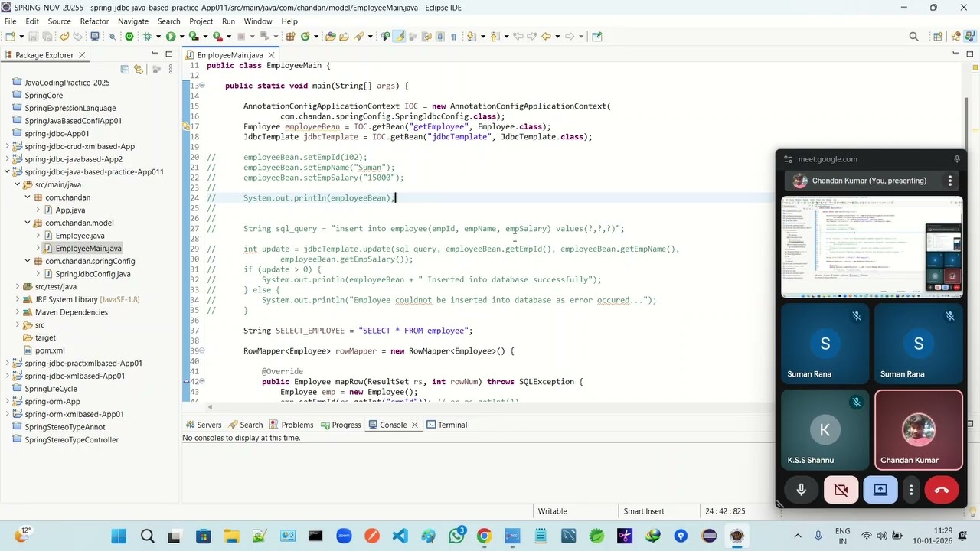
Task: Click the Save toolbar icon
Action: point(34,36)
